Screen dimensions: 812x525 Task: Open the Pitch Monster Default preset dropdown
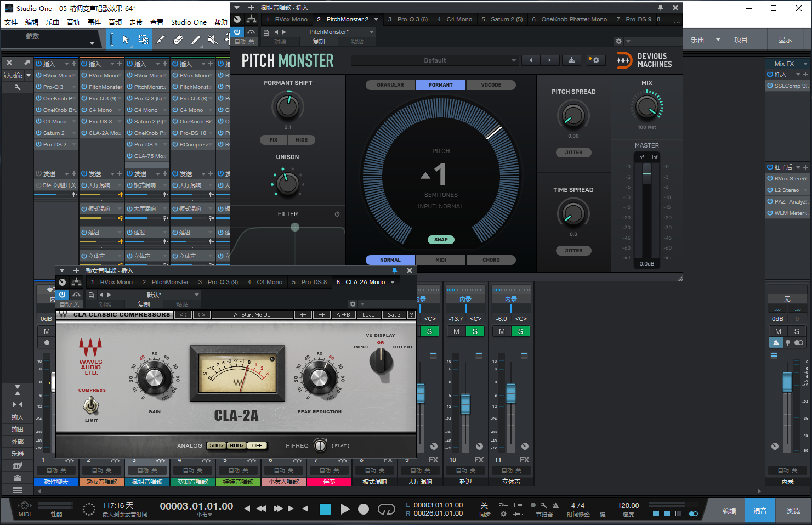click(435, 60)
